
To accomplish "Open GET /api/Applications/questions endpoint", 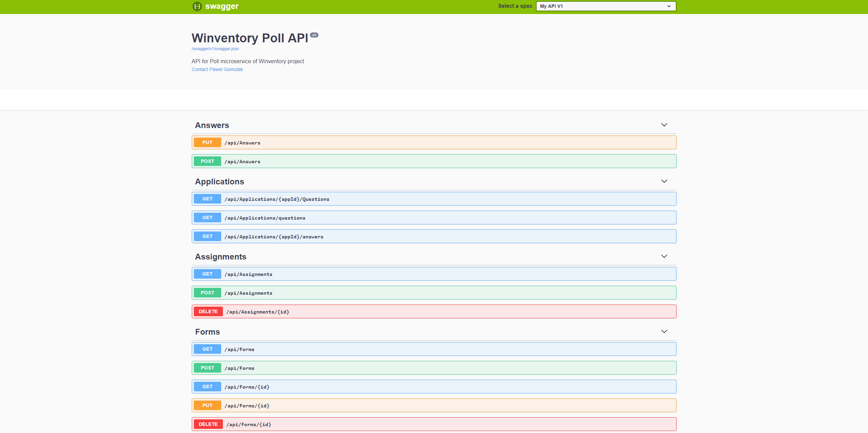I will (433, 218).
